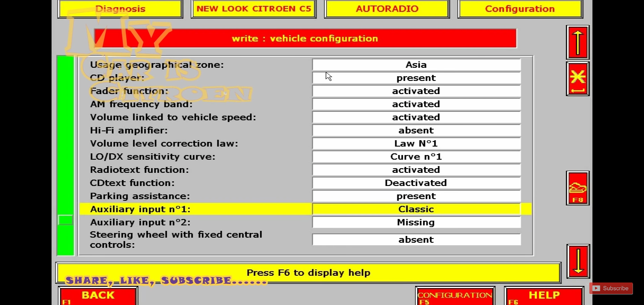This screenshot has width=644, height=305.
Task: Click the CONFIGURATION F5 button
Action: click(x=455, y=296)
